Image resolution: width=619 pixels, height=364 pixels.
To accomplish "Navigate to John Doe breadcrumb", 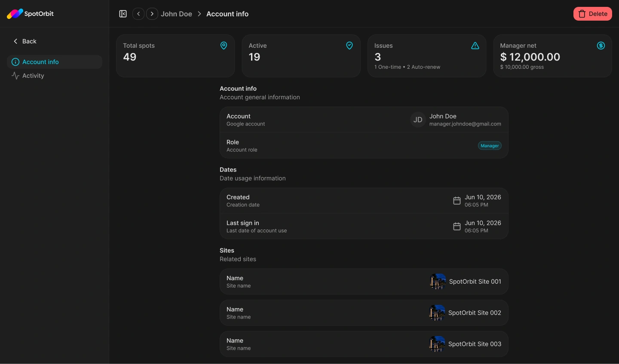I will point(176,14).
